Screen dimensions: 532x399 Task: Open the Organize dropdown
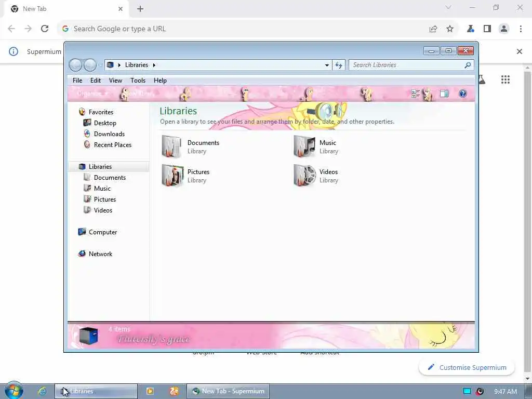[92, 94]
